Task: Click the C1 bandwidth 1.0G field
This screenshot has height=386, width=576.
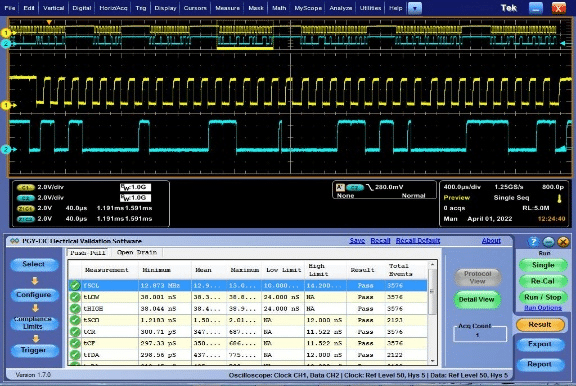Action: [x=135, y=187]
